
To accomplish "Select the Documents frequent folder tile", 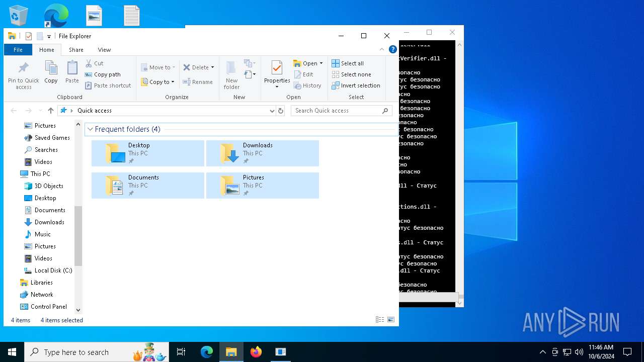I will 148,186.
